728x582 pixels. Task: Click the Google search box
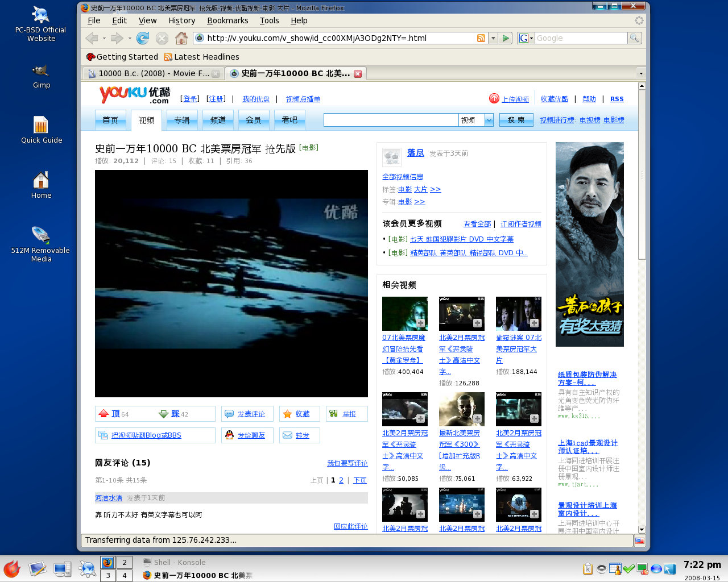coord(581,38)
